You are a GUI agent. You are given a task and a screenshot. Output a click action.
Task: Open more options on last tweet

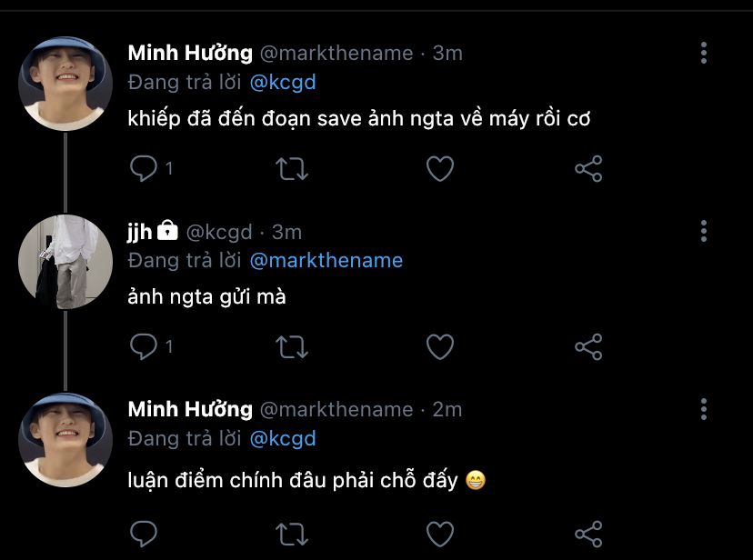(x=703, y=409)
